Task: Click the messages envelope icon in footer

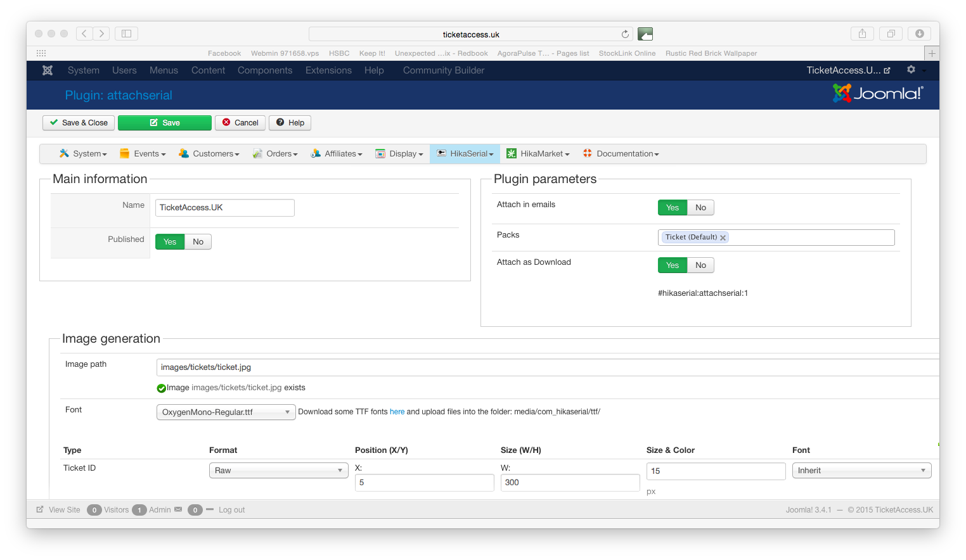Action: pos(178,509)
